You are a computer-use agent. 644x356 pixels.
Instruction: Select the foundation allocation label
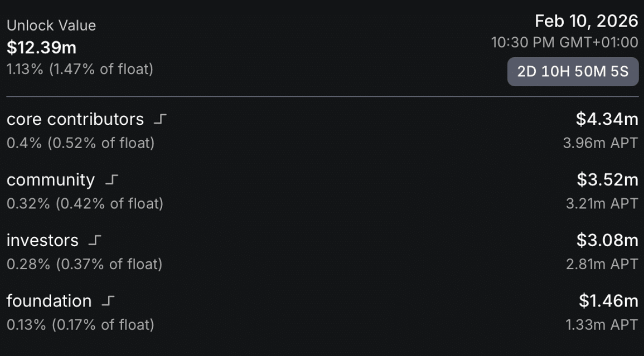pyautogui.click(x=49, y=301)
